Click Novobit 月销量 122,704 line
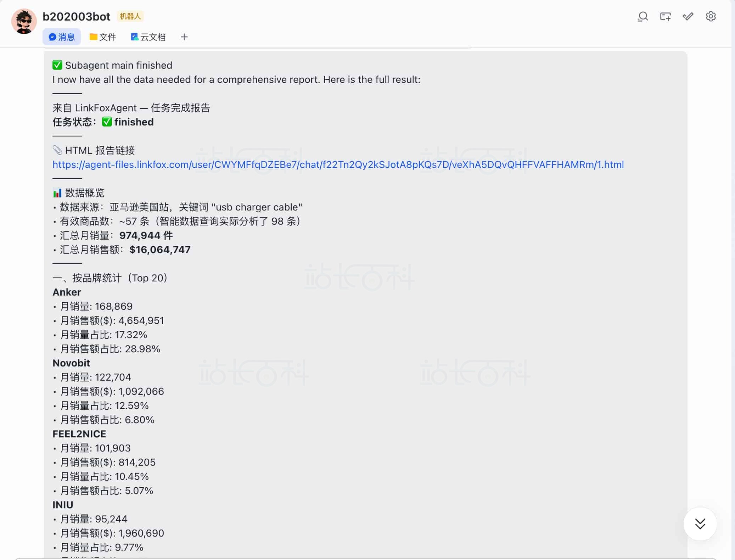This screenshot has width=735, height=560. click(x=92, y=377)
